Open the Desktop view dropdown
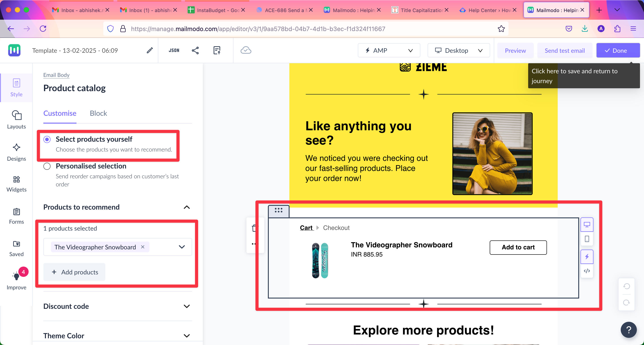The width and height of the screenshot is (644, 345). point(458,50)
